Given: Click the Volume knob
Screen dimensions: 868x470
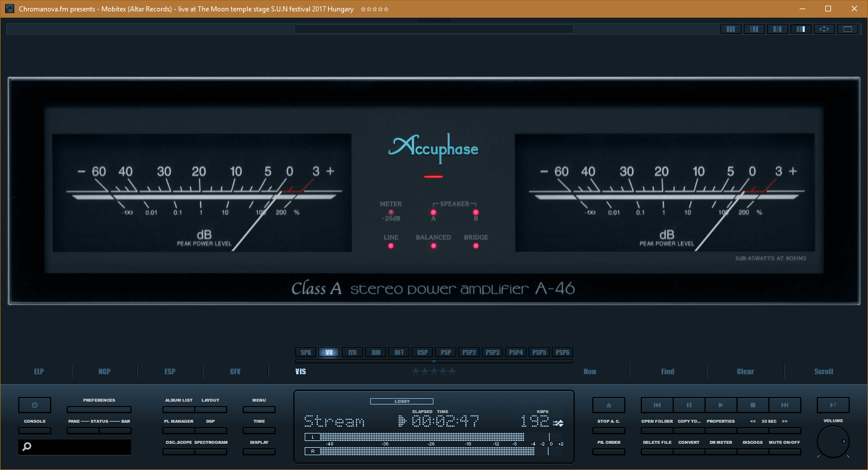Looking at the screenshot, I should click(x=833, y=442).
